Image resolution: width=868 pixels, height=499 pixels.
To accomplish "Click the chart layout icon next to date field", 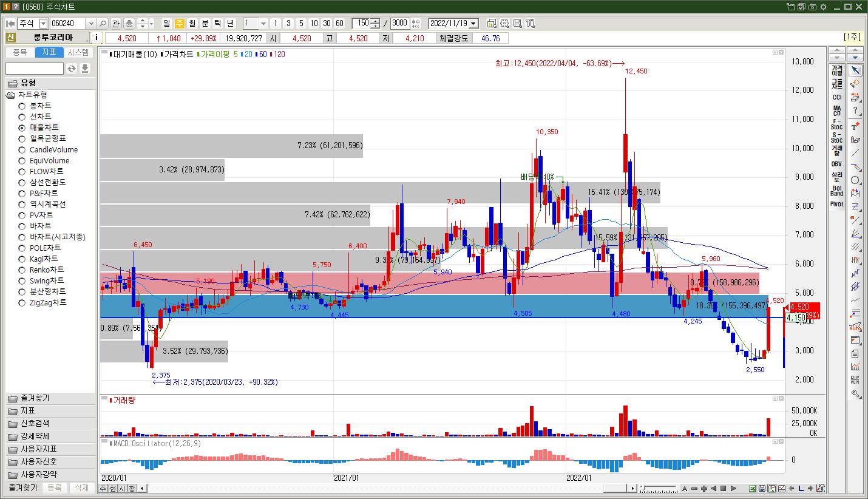I will click(492, 23).
